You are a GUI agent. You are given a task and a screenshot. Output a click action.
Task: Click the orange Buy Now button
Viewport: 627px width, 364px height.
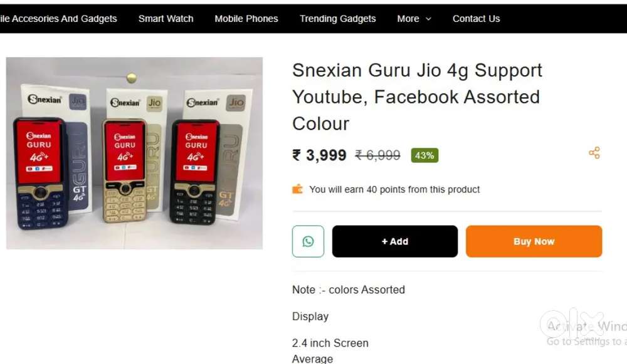click(x=534, y=241)
